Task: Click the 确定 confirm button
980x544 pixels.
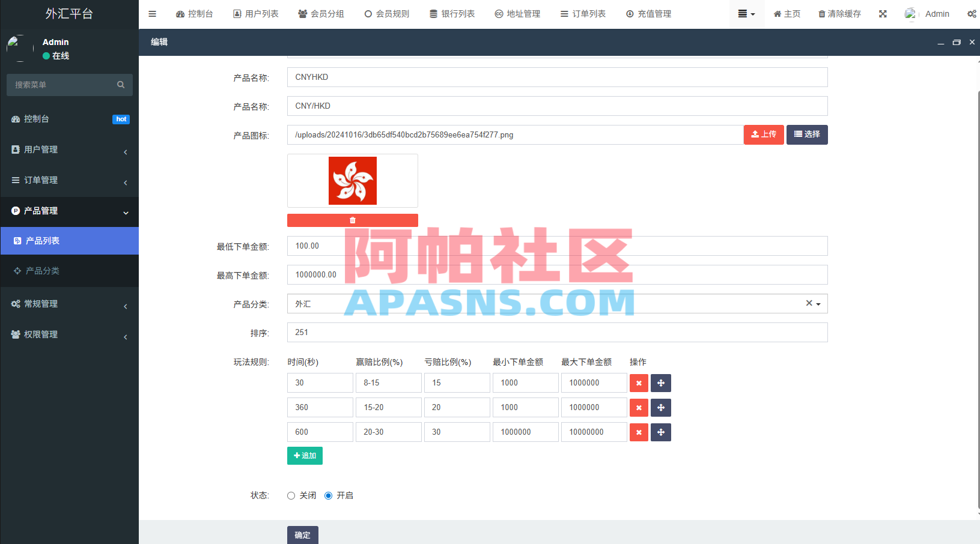Action: pos(303,535)
